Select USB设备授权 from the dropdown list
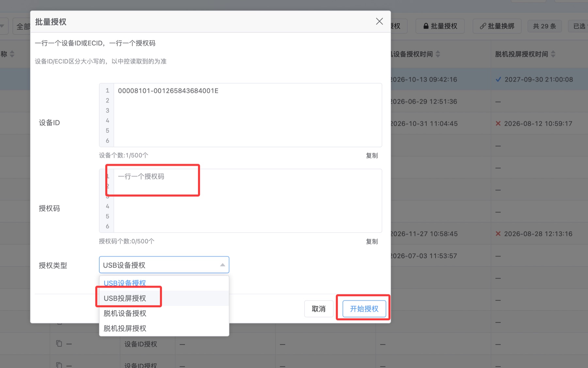This screenshot has height=368, width=588. coord(164,283)
